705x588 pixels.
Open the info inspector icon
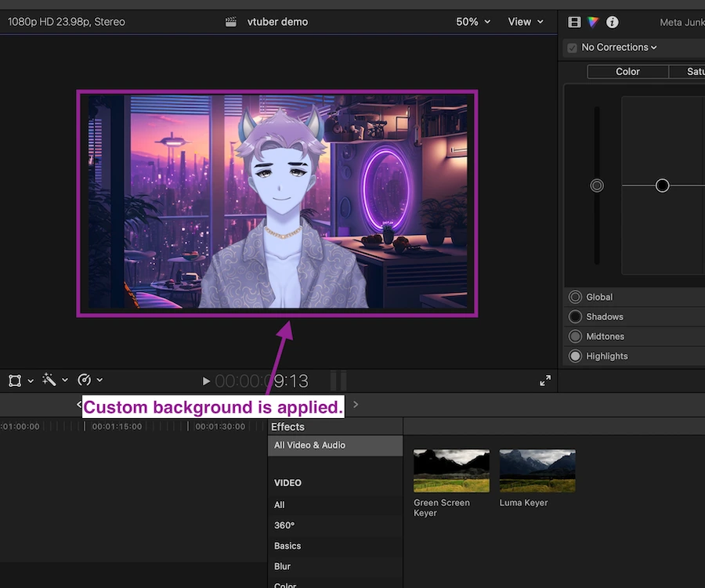(612, 22)
